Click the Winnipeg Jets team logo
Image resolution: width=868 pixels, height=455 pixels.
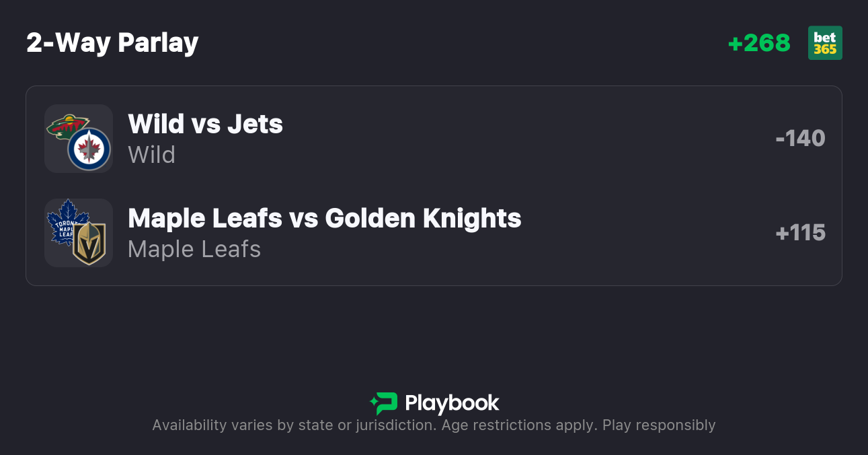tap(89, 149)
